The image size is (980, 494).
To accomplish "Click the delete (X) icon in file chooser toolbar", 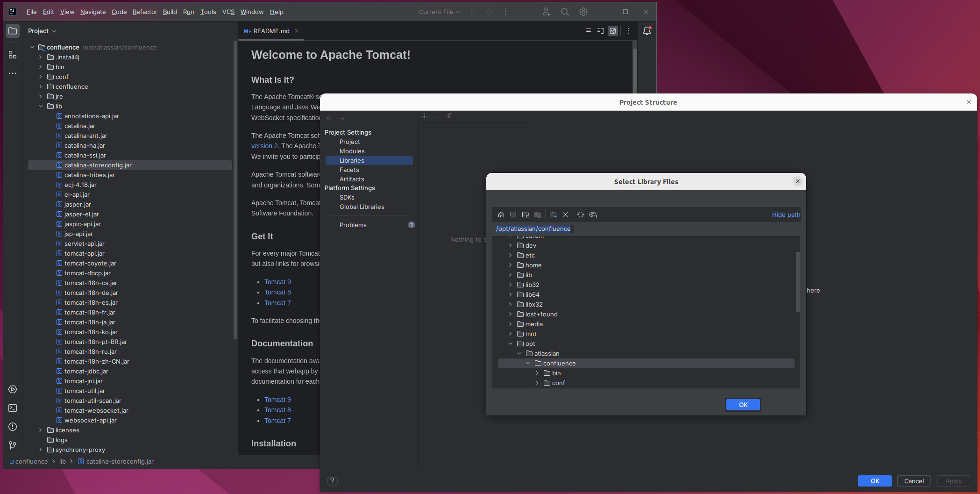I will (565, 215).
